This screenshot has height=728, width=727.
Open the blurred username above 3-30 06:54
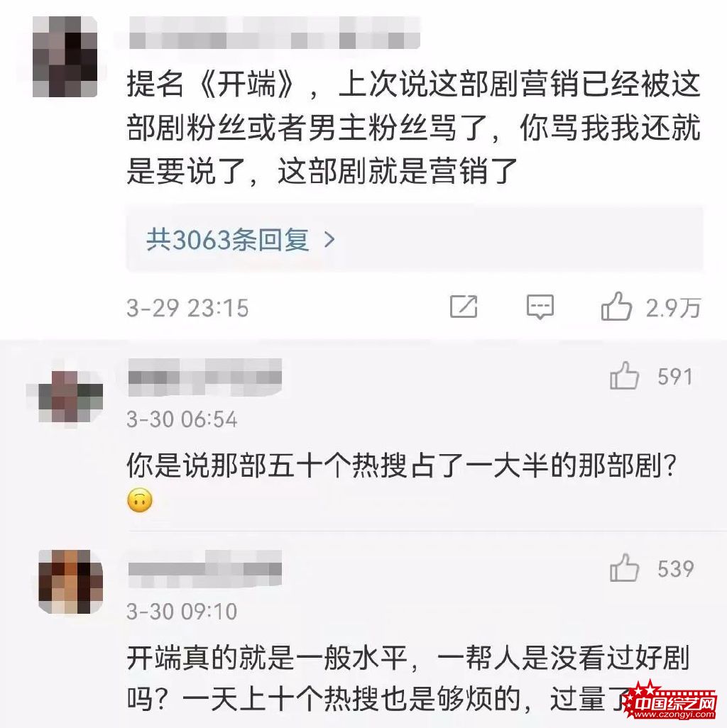205,377
